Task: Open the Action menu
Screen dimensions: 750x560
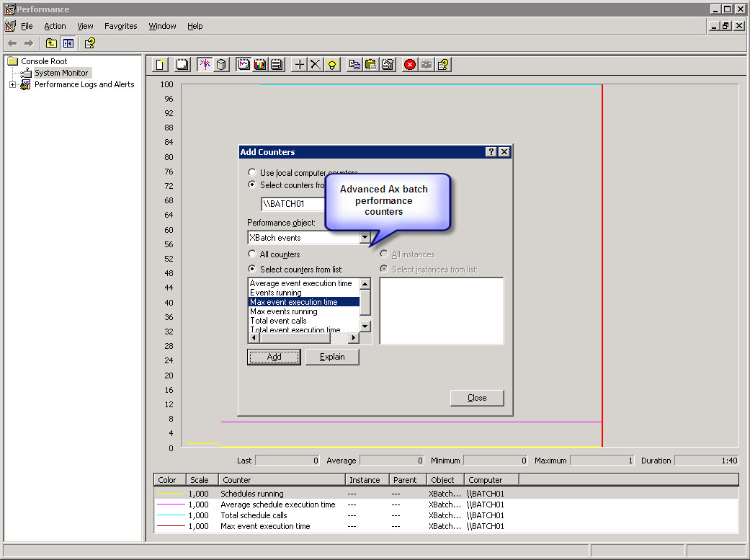Action: tap(55, 26)
